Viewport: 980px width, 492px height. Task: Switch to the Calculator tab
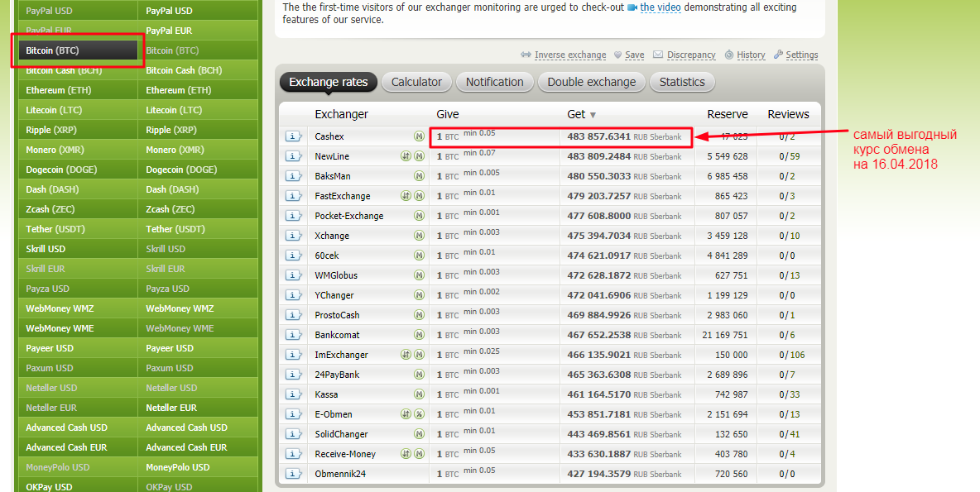coord(416,82)
